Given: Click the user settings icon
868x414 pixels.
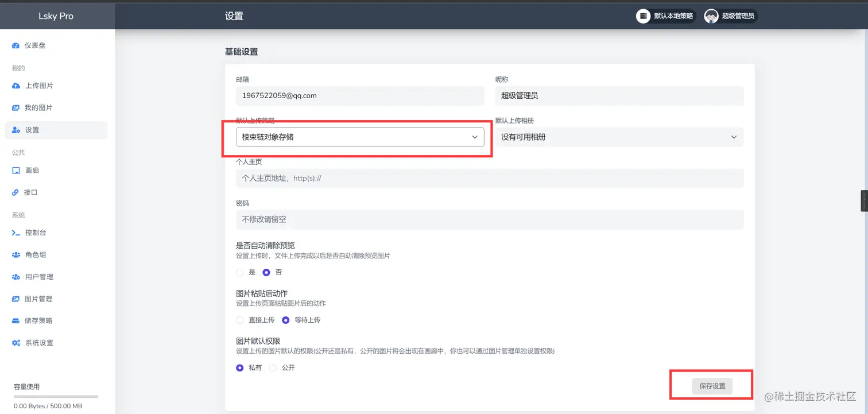Looking at the screenshot, I should pyautogui.click(x=16, y=130).
